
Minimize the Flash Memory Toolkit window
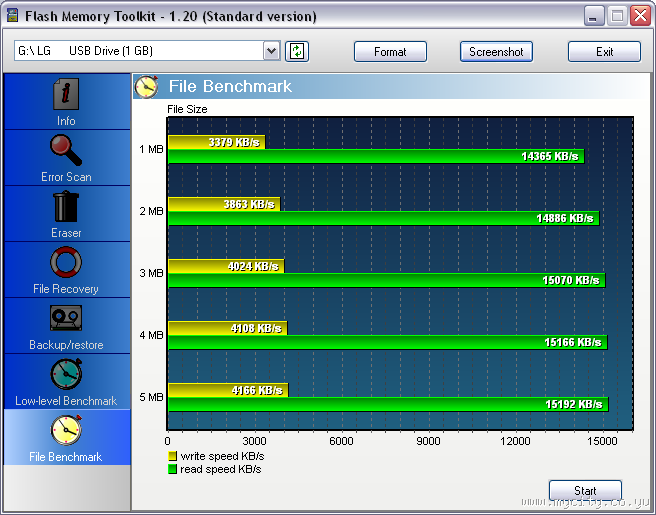594,16
